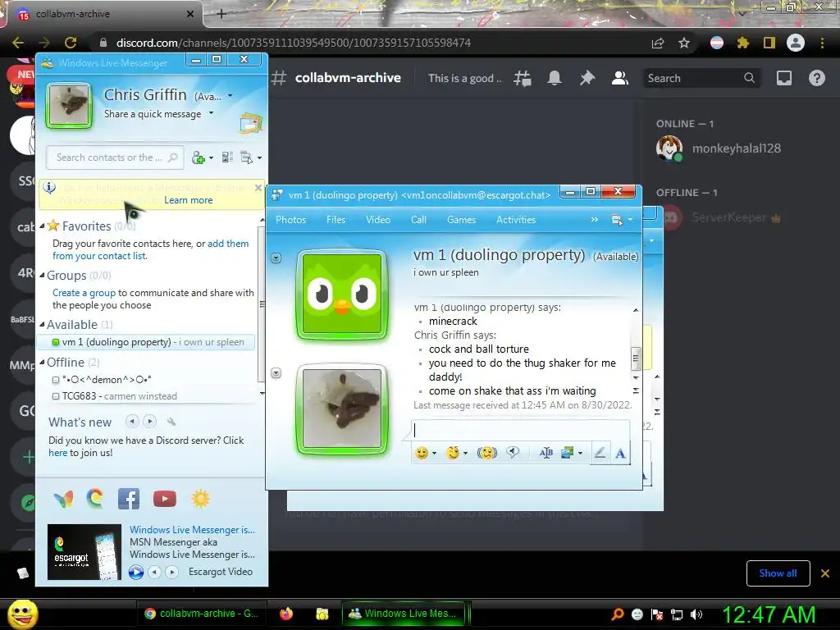
Task: Open the Messenger email inbox icon
Action: (251, 124)
